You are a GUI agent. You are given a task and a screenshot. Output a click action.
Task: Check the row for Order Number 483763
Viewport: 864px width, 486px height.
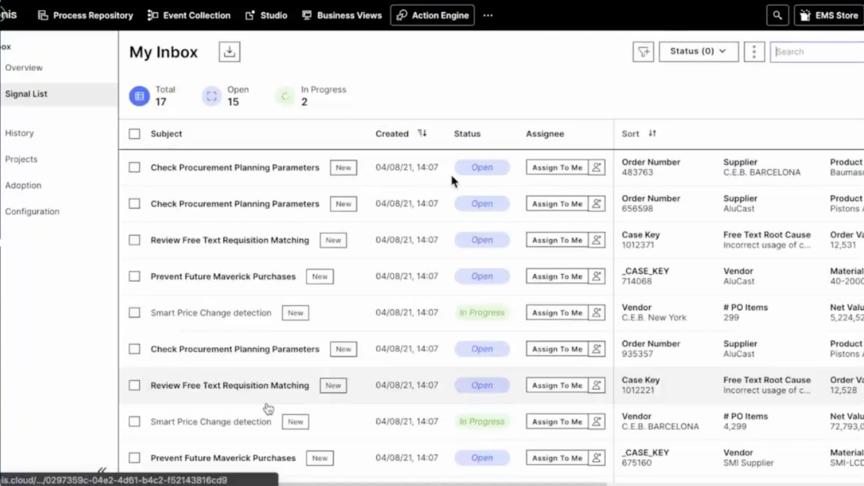[134, 168]
